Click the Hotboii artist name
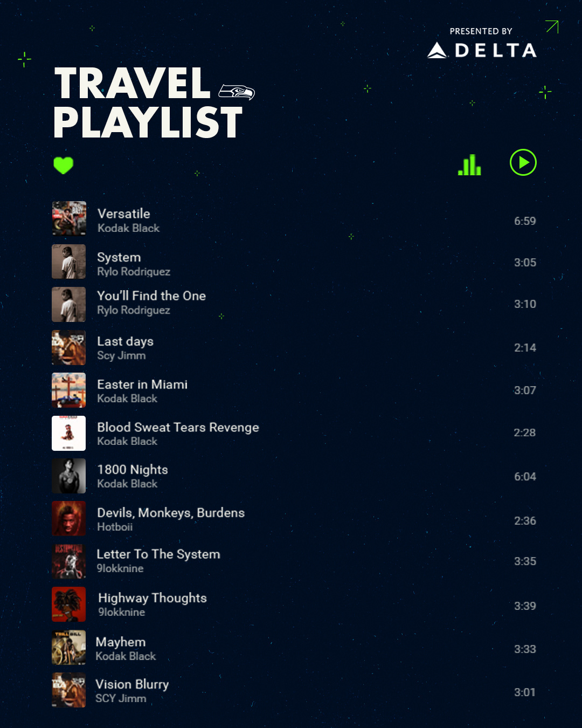Viewport: 582px width, 728px height. point(115,527)
